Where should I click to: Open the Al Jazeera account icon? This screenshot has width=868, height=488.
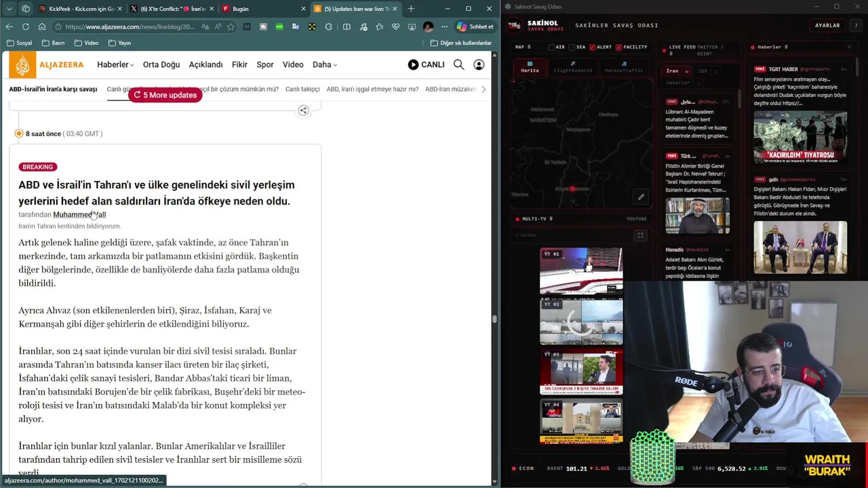pyautogui.click(x=479, y=64)
